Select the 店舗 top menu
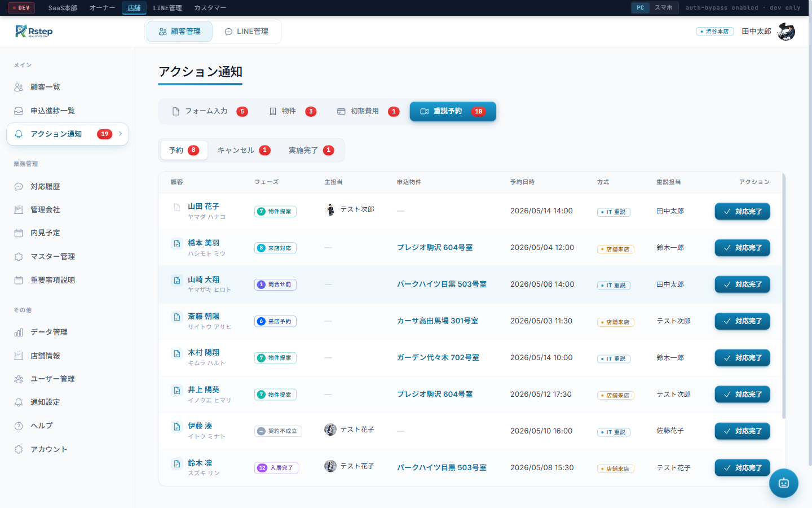 tap(134, 8)
